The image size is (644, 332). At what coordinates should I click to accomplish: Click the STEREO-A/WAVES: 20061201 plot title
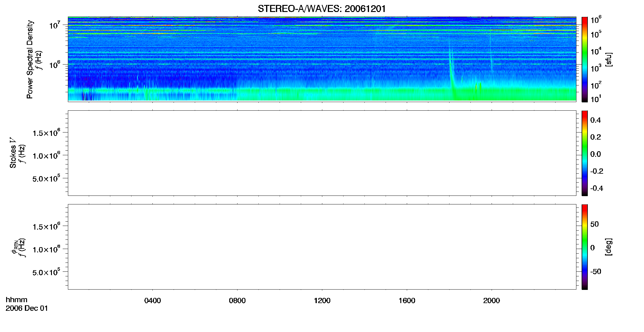322,9
